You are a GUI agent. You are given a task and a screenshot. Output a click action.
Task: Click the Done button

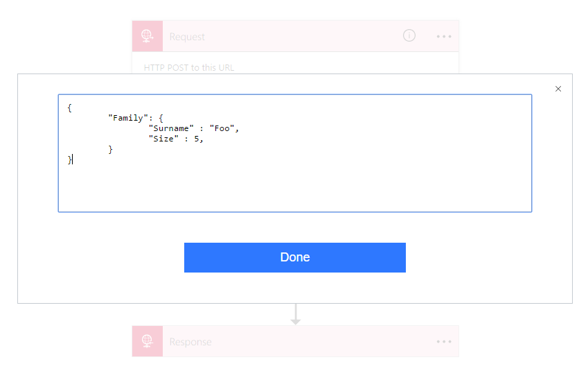(x=295, y=257)
